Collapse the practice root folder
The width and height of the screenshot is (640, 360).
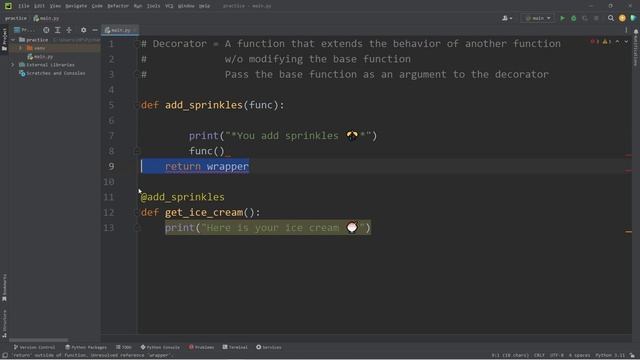click(13, 40)
